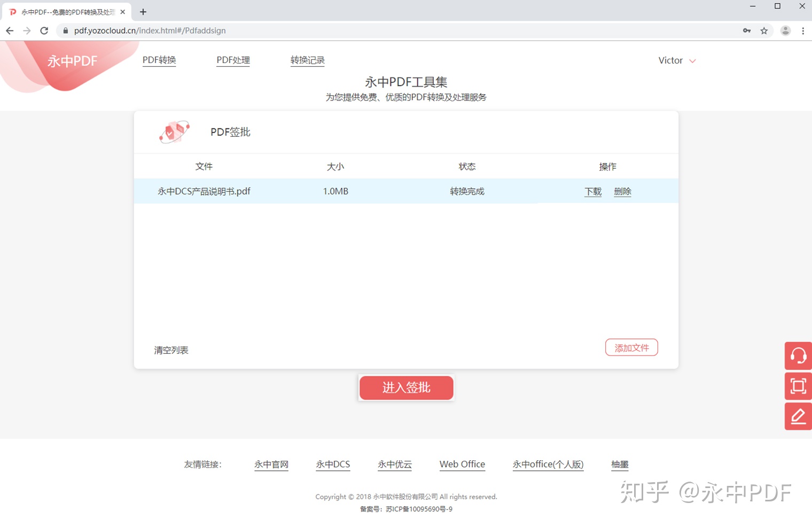The image size is (812, 526).
Task: Open the 转换记录 page
Action: click(x=308, y=60)
